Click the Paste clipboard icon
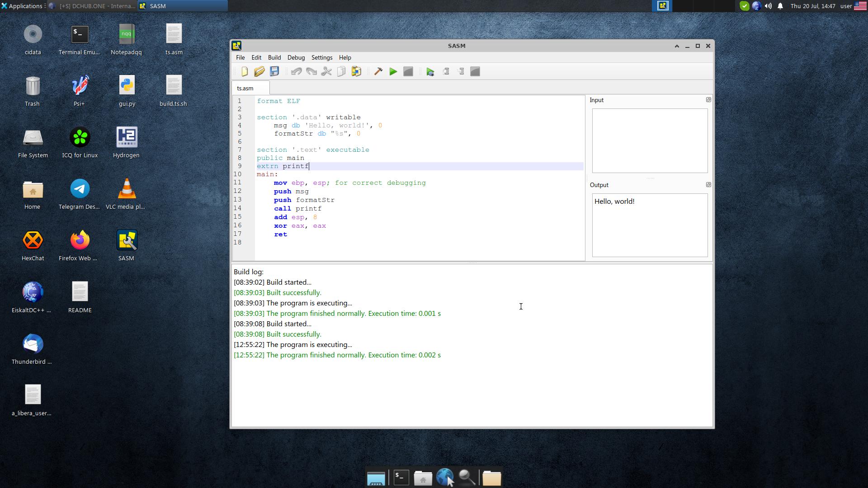 coord(356,71)
